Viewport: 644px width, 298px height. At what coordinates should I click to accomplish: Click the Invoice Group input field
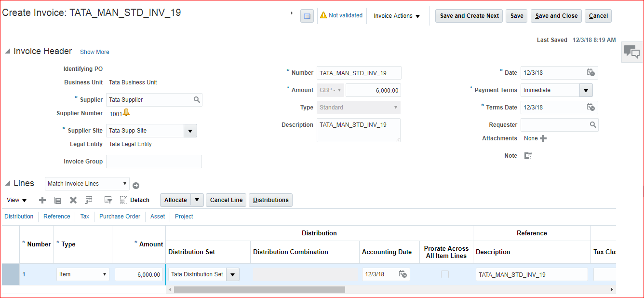(154, 162)
